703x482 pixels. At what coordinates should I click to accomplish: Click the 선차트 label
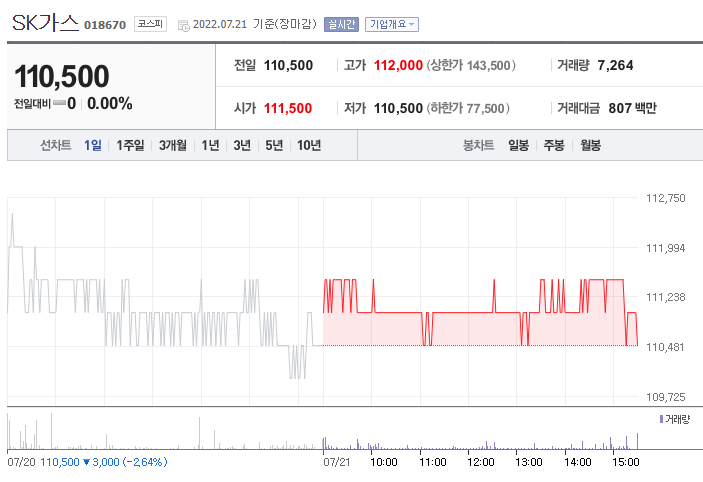point(56,145)
